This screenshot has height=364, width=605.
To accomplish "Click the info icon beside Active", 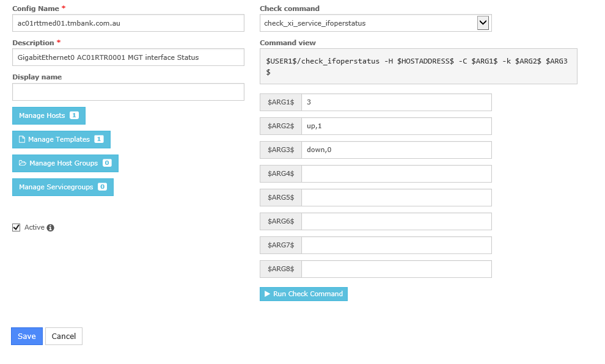I will 51,228.
